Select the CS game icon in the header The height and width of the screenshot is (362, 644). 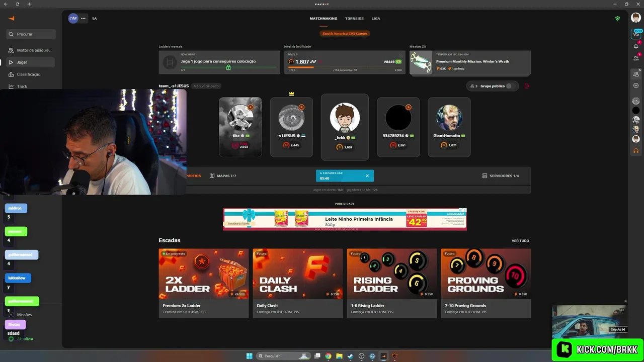[73, 18]
